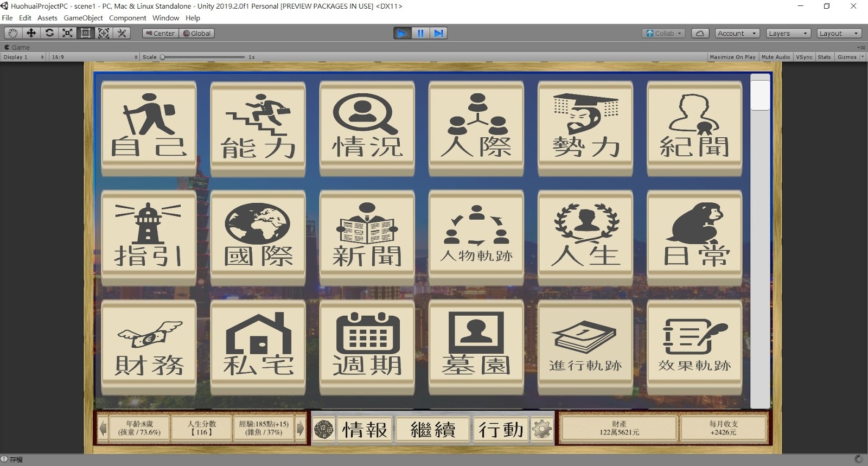868x466 pixels.
Task: Select the Move tool
Action: (x=31, y=33)
